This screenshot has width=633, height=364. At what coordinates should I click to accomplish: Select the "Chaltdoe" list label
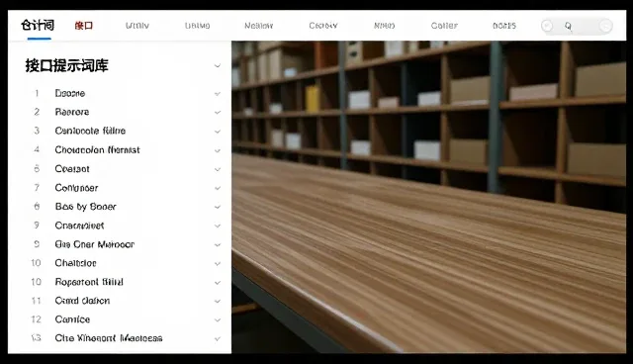click(x=75, y=263)
